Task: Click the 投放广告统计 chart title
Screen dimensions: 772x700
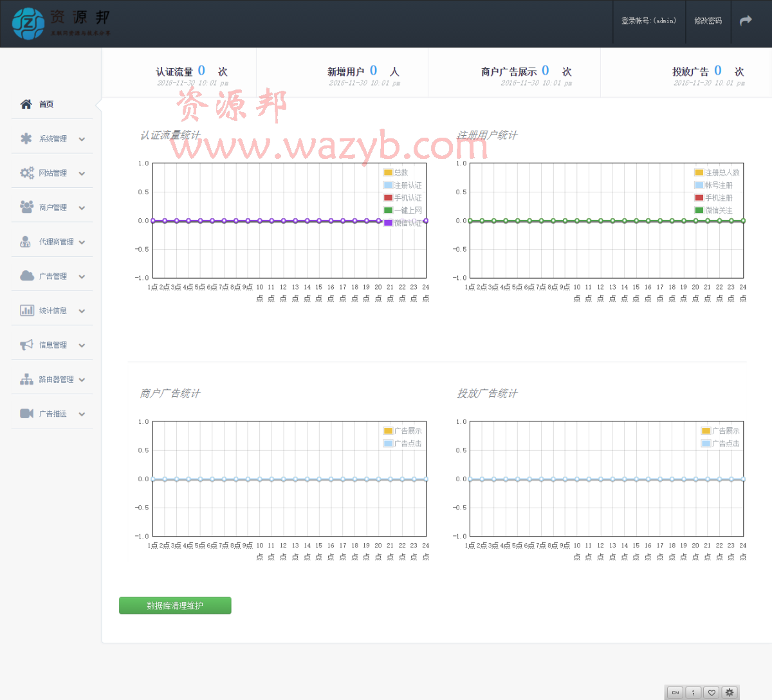Action: [487, 393]
